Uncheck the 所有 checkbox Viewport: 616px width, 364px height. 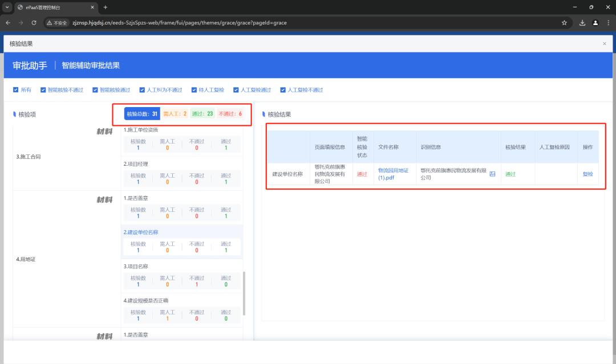tap(16, 90)
